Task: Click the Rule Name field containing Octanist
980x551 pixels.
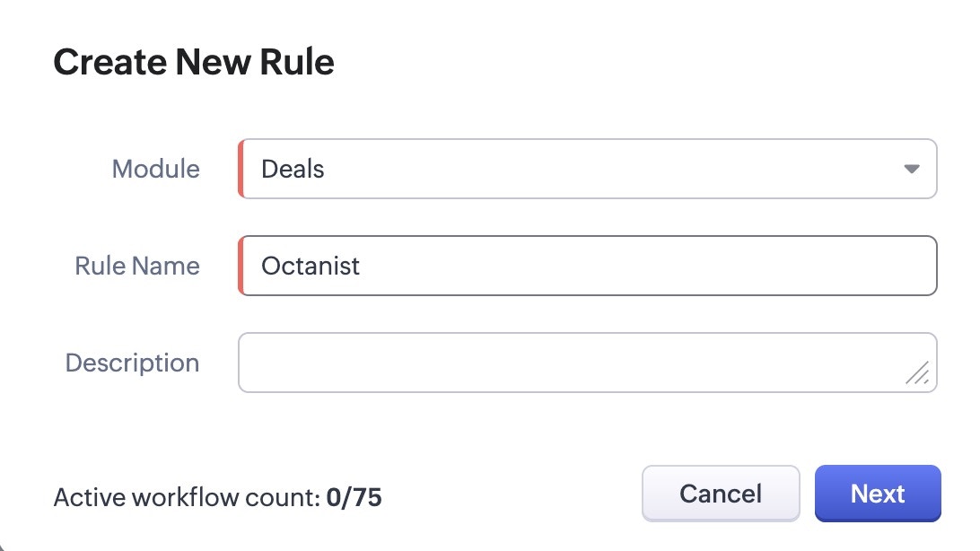Action: click(588, 266)
